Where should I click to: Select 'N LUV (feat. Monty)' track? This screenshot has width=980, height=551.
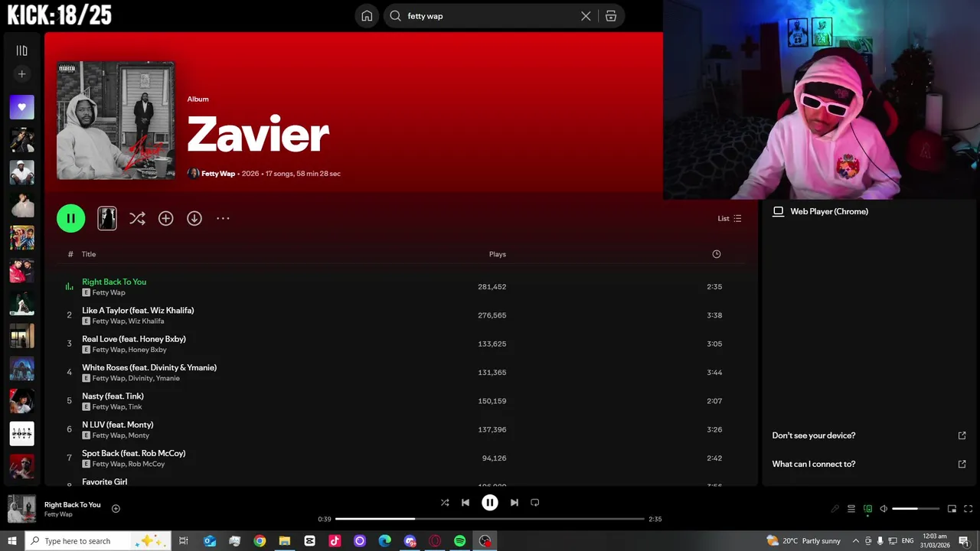118,425
